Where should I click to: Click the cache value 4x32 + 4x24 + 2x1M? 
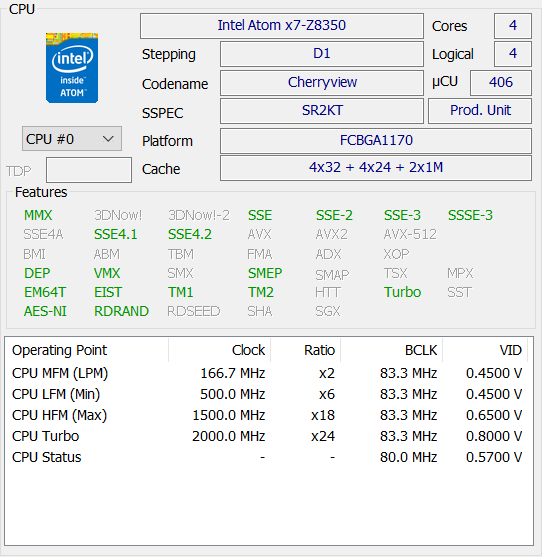coord(376,168)
